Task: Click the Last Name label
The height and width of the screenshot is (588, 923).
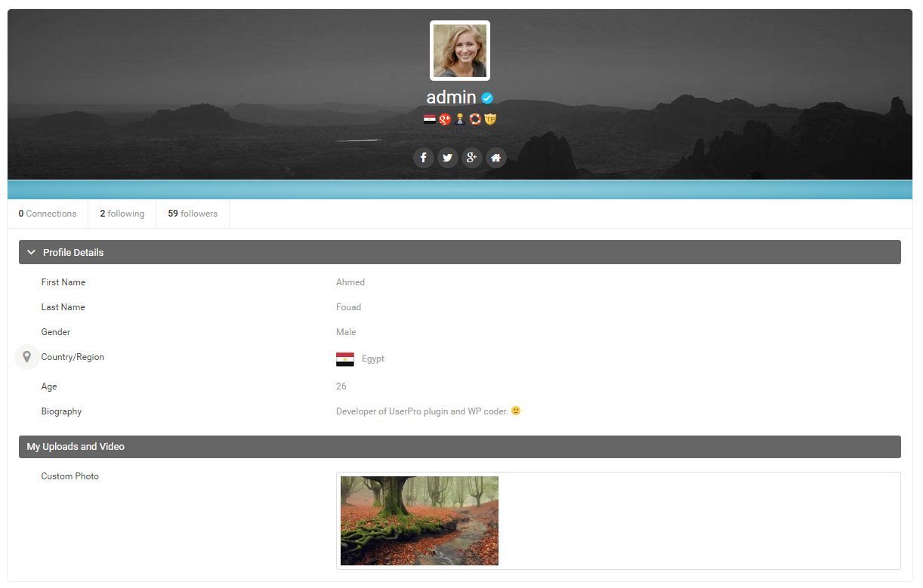Action: coord(63,307)
